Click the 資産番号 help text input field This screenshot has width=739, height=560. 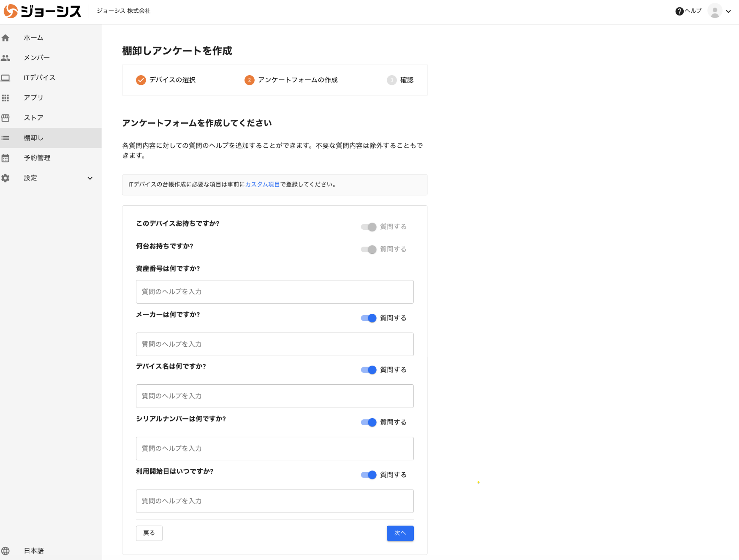click(x=274, y=292)
